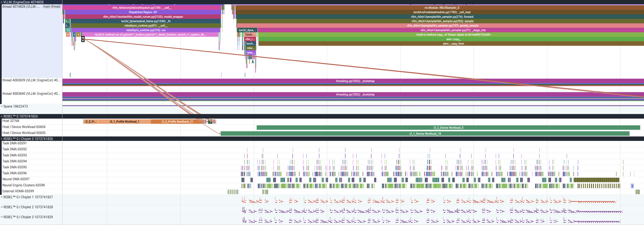Collapse the REBEL™ 0 1073741824 group
644x225 pixels.
2,116
